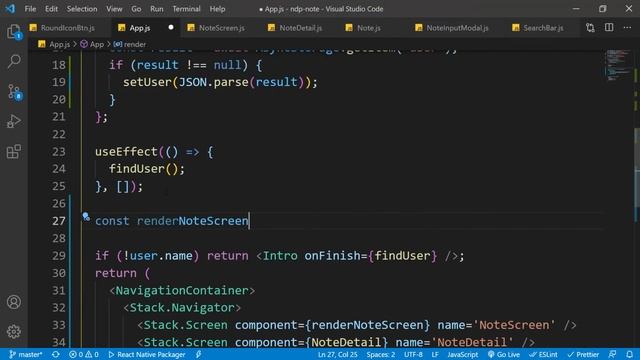The width and height of the screenshot is (640, 360).
Task: Click 'useEffect' on line 23
Action: click(x=127, y=152)
